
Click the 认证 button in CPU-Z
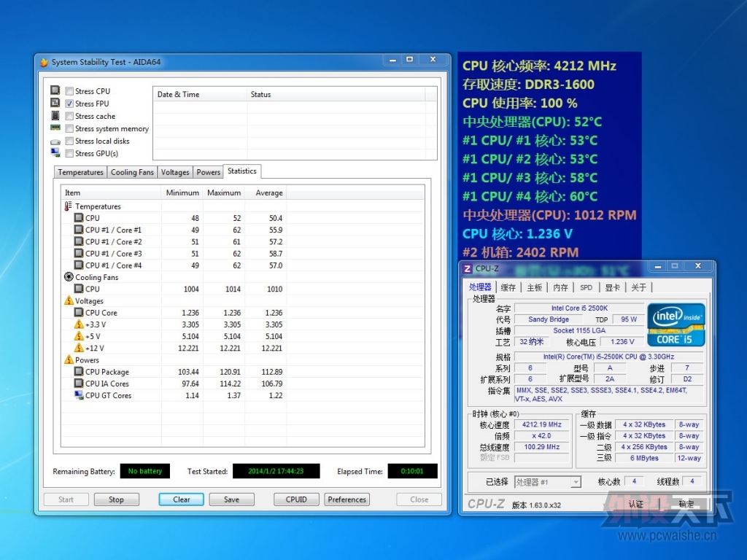[x=636, y=504]
